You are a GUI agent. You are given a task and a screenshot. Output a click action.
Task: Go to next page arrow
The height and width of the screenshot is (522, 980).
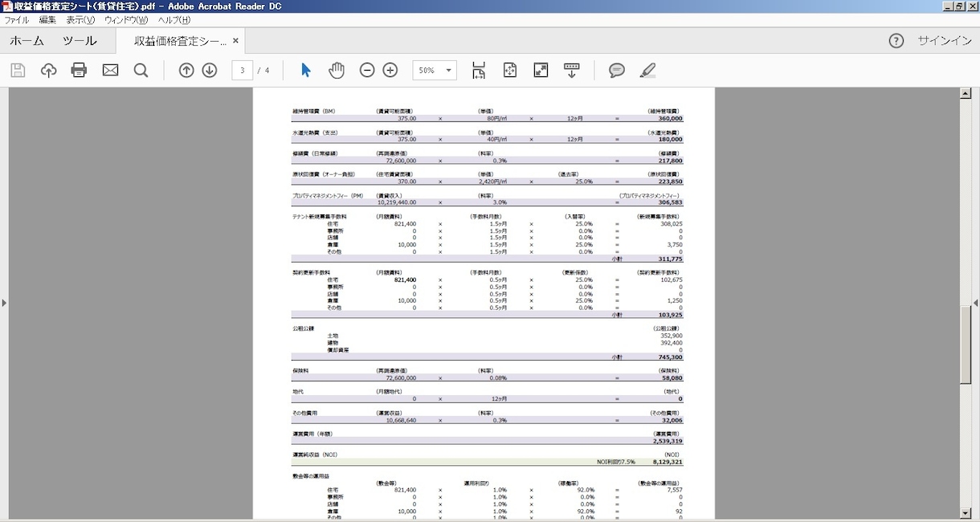(210, 71)
